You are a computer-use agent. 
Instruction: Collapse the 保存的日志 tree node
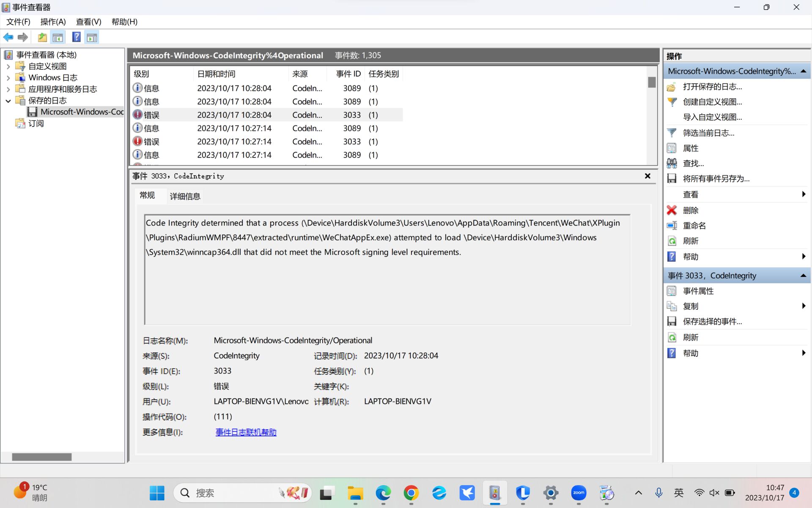click(x=8, y=101)
